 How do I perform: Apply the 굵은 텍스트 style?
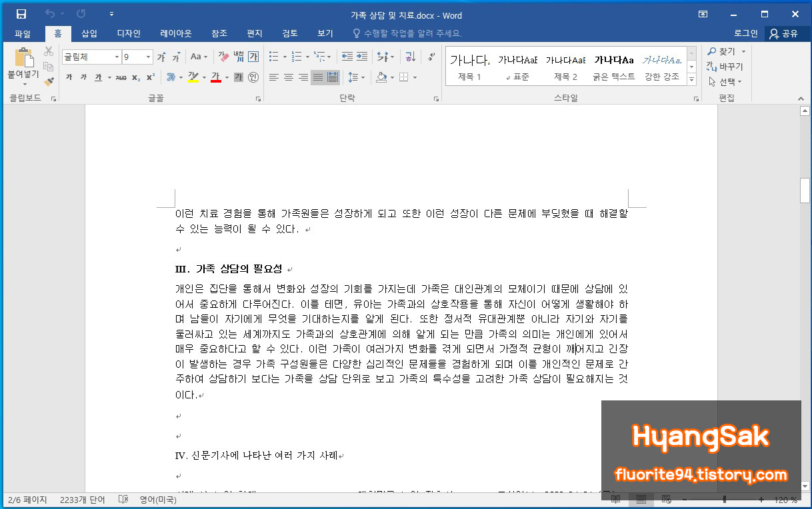(614, 67)
